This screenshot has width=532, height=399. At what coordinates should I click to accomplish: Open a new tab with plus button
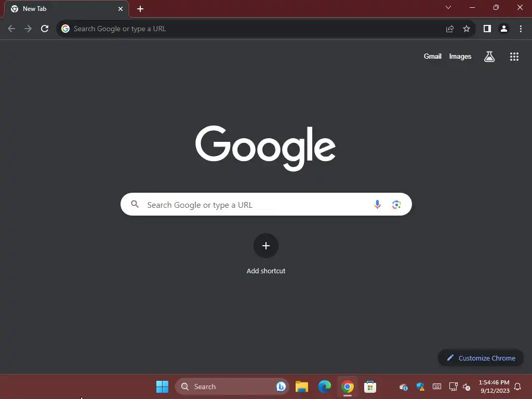(x=140, y=9)
